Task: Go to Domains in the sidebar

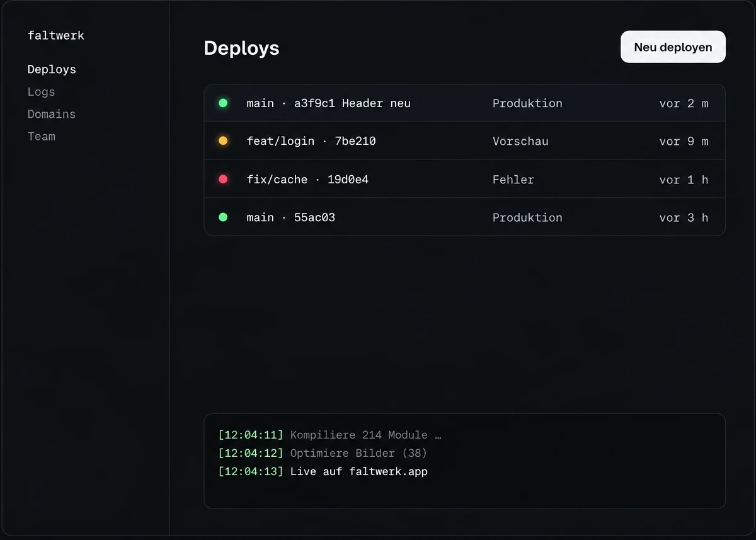Action: 52,114
